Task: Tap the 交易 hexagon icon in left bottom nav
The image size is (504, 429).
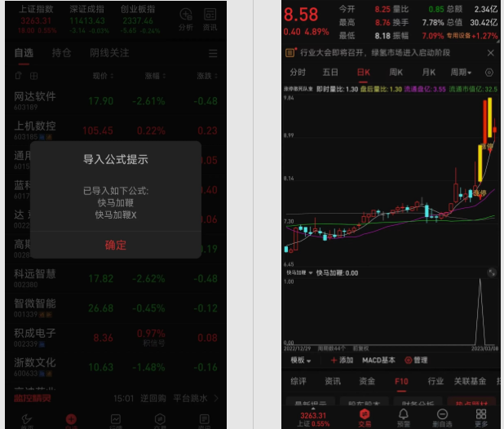Action: (x=160, y=420)
